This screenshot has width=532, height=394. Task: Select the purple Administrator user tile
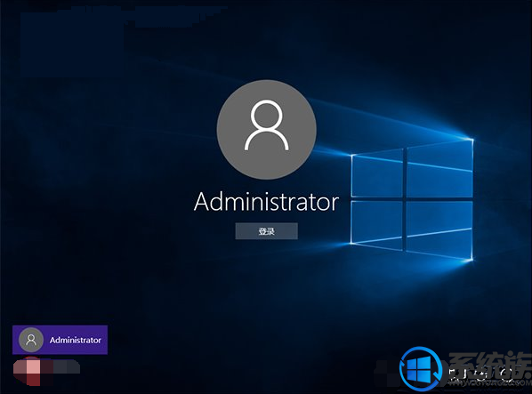[60, 340]
